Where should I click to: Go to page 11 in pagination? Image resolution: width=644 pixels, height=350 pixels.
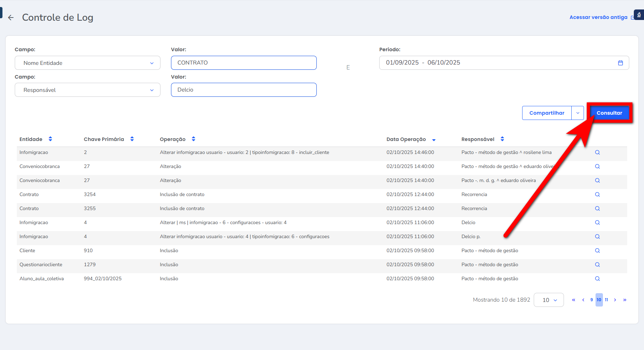[606, 300]
